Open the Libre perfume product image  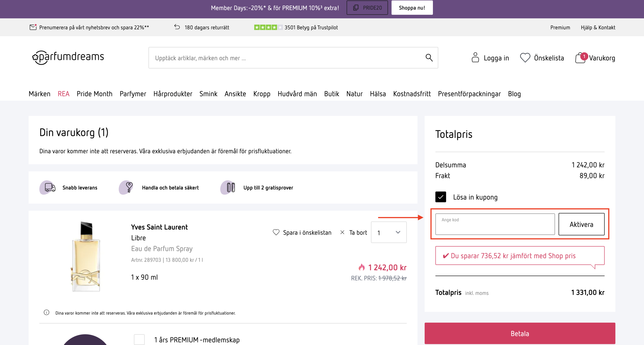(86, 257)
